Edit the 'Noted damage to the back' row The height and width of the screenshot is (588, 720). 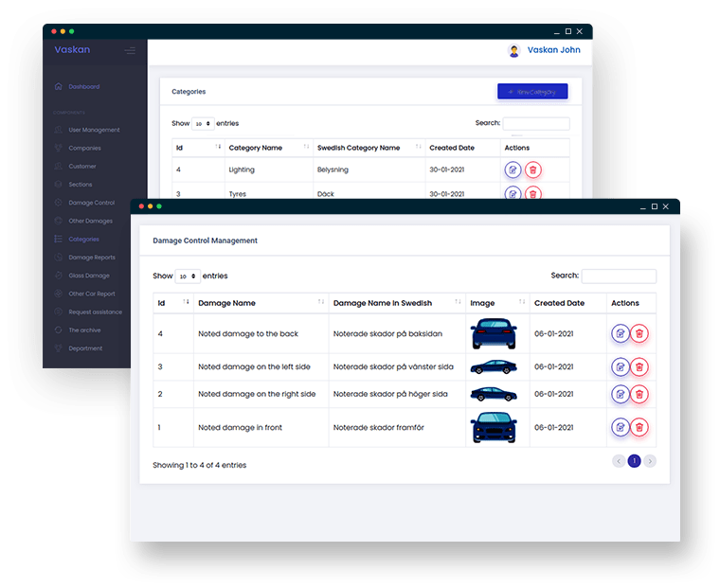(620, 333)
